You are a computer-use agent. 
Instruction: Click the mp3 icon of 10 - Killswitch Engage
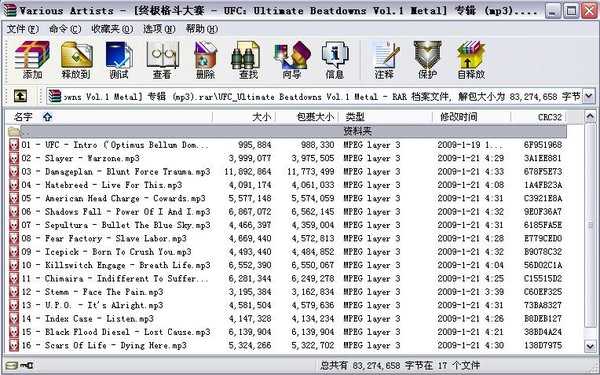click(14, 265)
